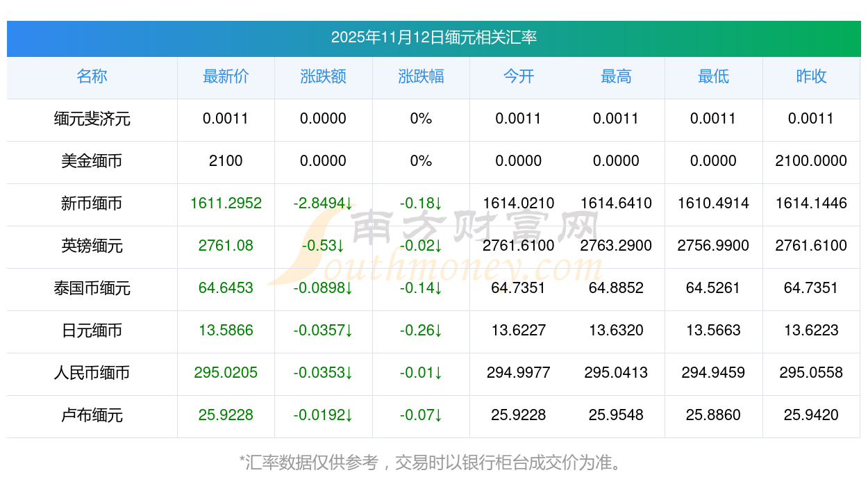Click the 2025年11月12日缅元相关汇率 title banner
Viewport: 868px width, 484px height.
point(433,37)
